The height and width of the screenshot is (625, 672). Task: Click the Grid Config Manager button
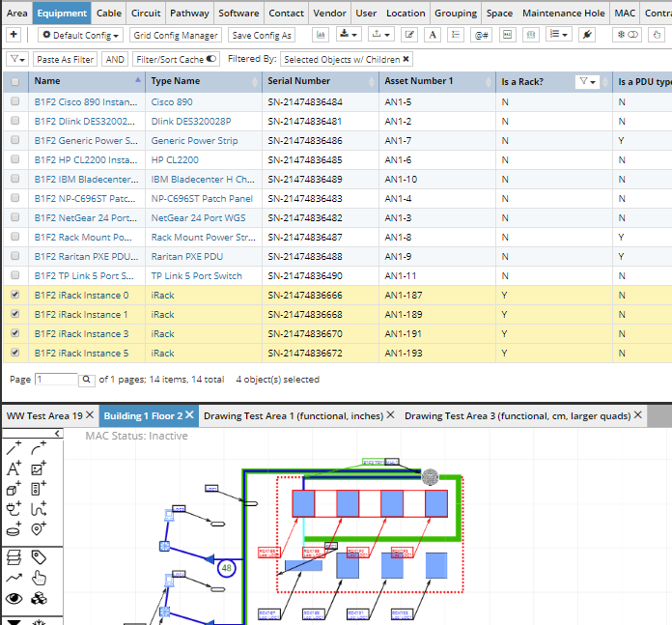176,35
